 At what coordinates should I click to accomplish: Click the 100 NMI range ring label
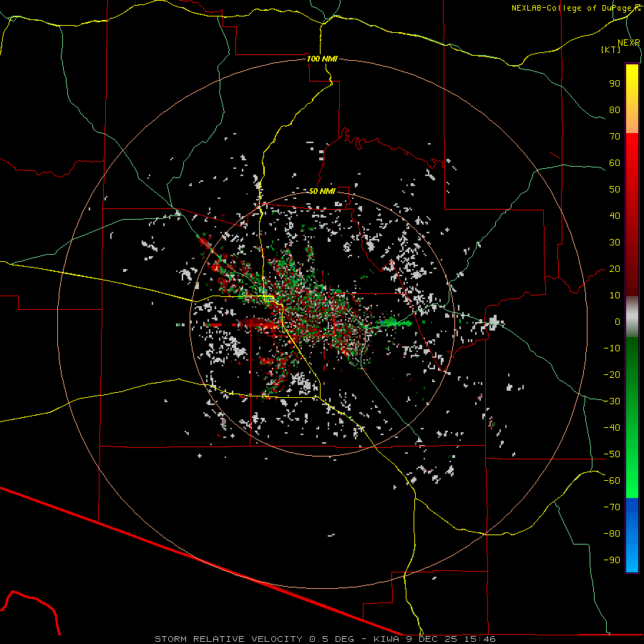(x=322, y=59)
